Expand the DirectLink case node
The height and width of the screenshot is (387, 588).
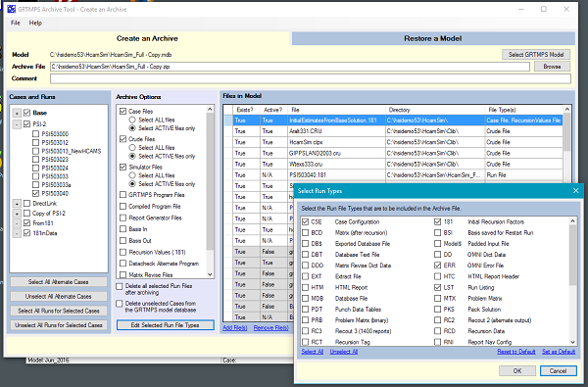(x=17, y=204)
